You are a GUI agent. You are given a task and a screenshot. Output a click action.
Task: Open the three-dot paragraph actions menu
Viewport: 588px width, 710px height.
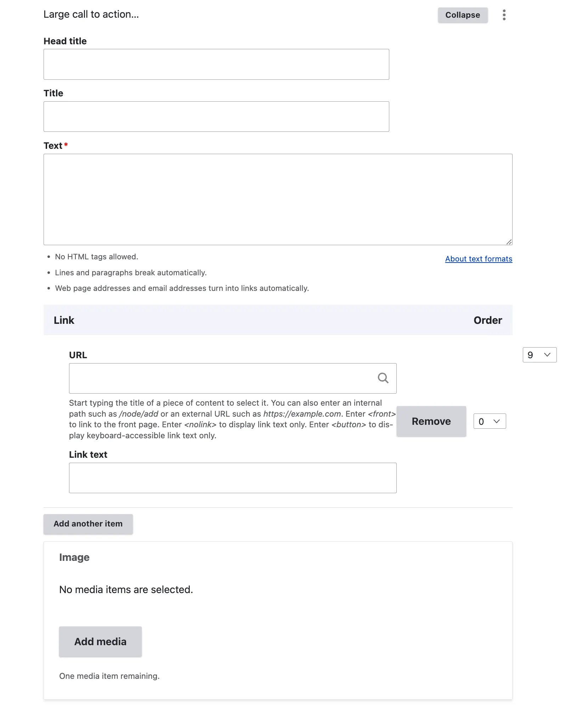point(504,15)
